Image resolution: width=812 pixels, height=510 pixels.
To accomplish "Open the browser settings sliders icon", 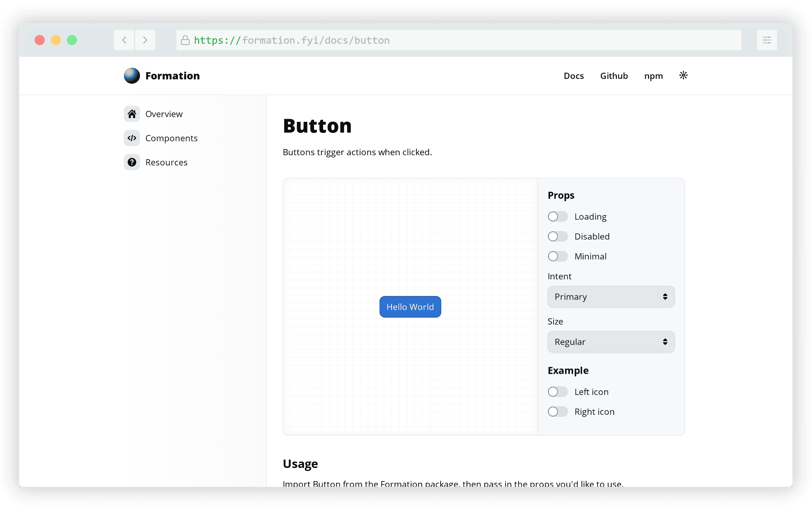I will click(767, 40).
